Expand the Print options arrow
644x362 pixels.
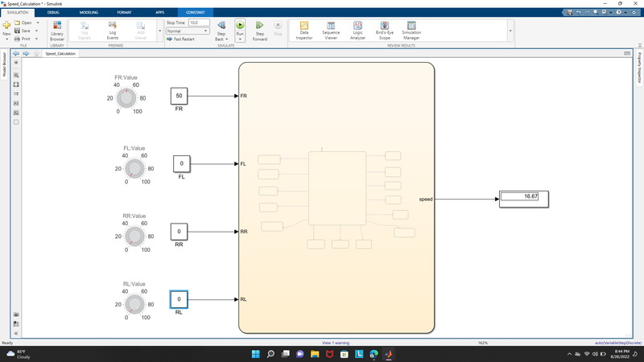pyautogui.click(x=36, y=39)
